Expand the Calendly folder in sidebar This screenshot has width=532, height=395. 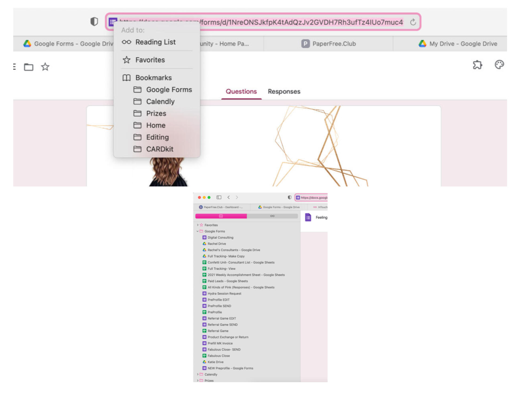(198, 374)
